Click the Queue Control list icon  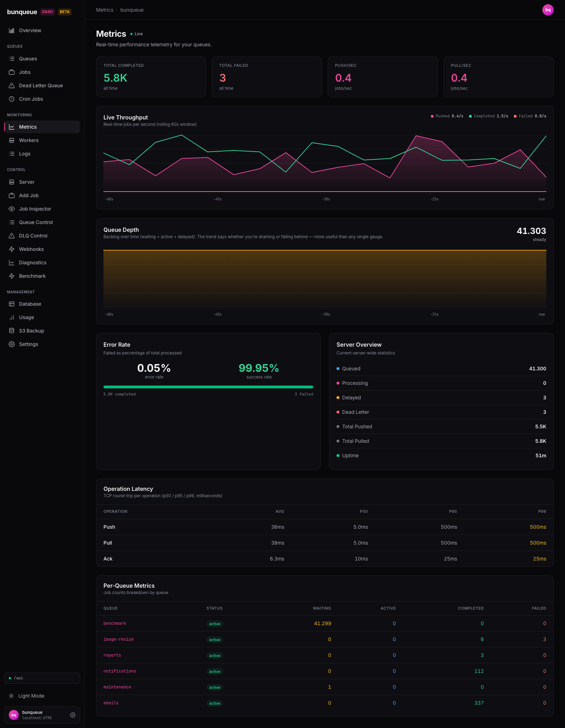pos(12,222)
